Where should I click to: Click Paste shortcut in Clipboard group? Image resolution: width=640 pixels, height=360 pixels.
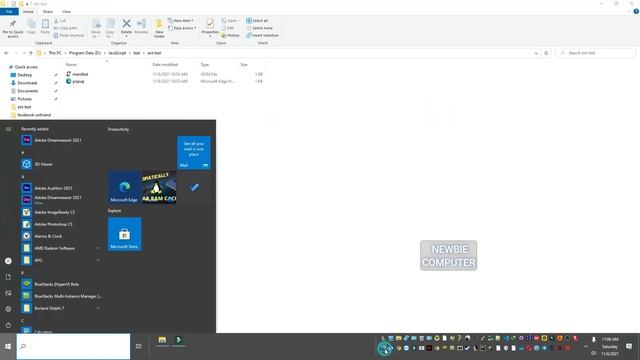tap(69, 36)
